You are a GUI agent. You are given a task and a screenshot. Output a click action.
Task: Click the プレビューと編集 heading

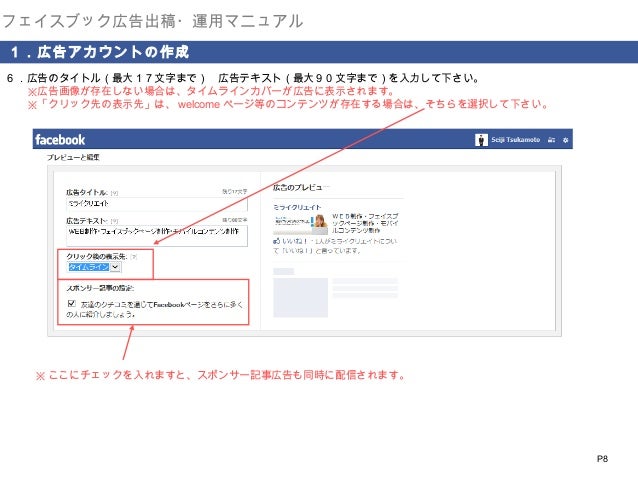pyautogui.click(x=73, y=157)
